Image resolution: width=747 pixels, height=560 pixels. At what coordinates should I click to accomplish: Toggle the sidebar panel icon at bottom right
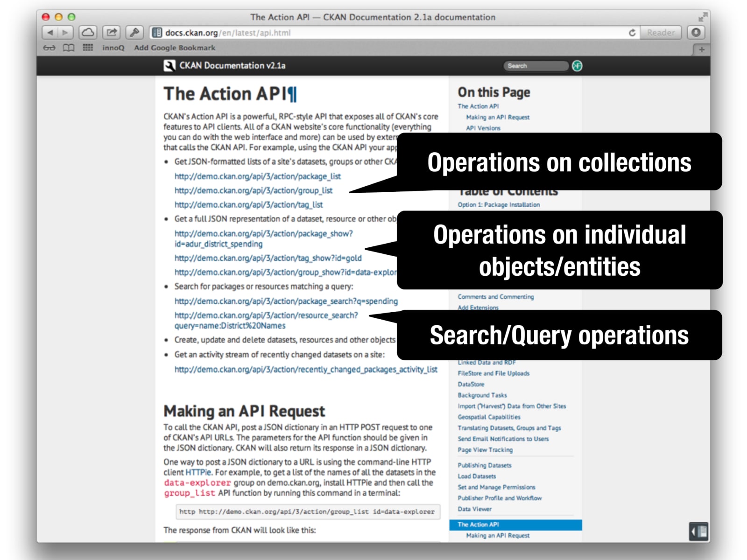coord(698,531)
